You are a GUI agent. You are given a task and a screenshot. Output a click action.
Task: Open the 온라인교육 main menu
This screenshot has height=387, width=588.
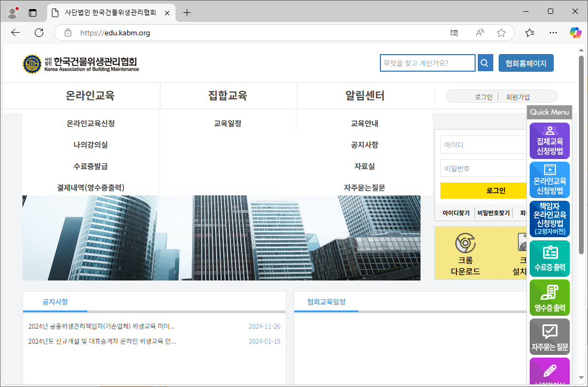pos(90,95)
